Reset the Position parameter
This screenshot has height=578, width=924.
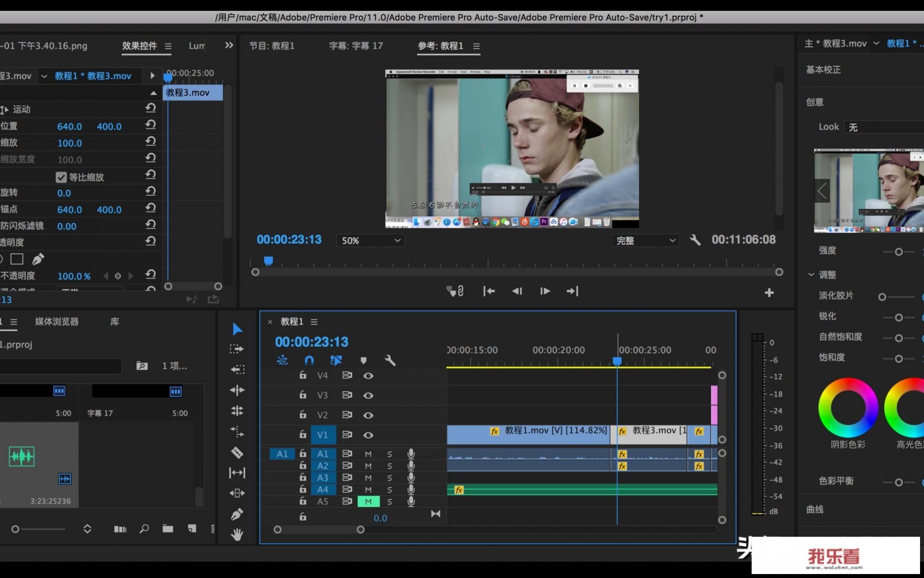click(x=151, y=125)
